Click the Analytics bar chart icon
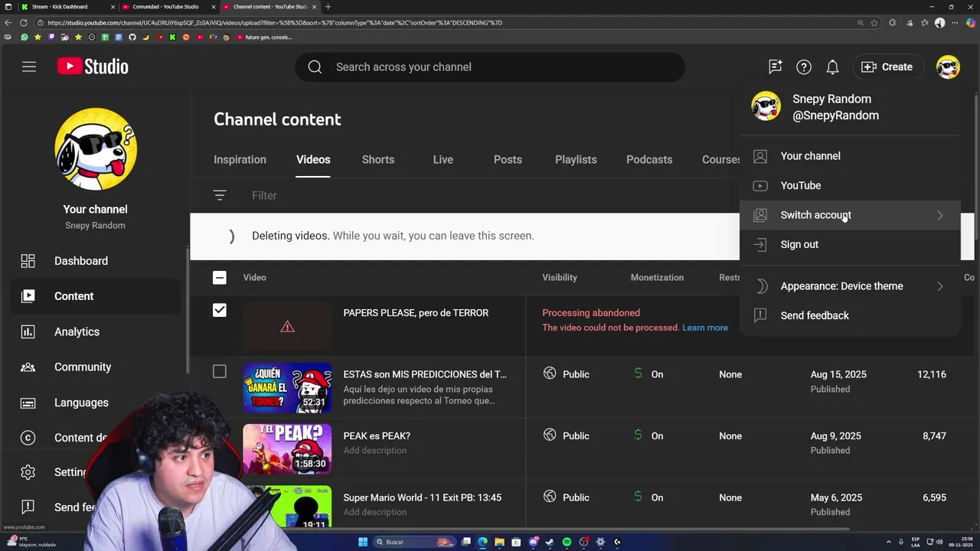 28,331
